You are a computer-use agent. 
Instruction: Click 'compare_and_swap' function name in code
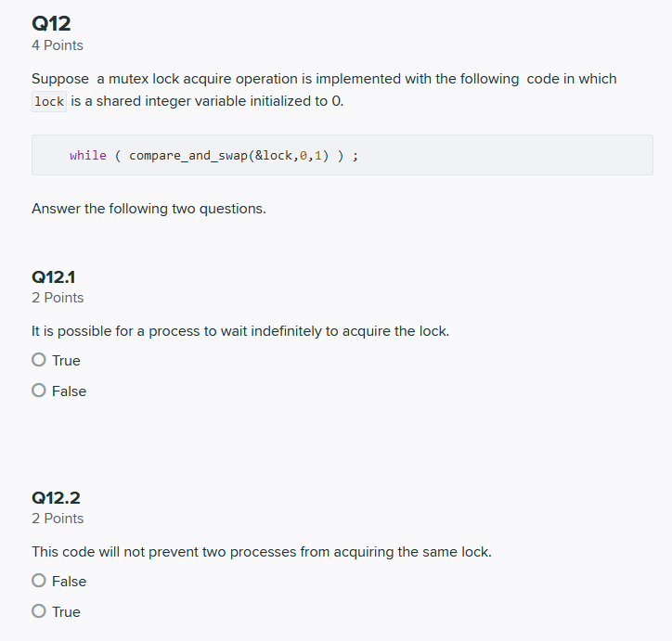188,156
